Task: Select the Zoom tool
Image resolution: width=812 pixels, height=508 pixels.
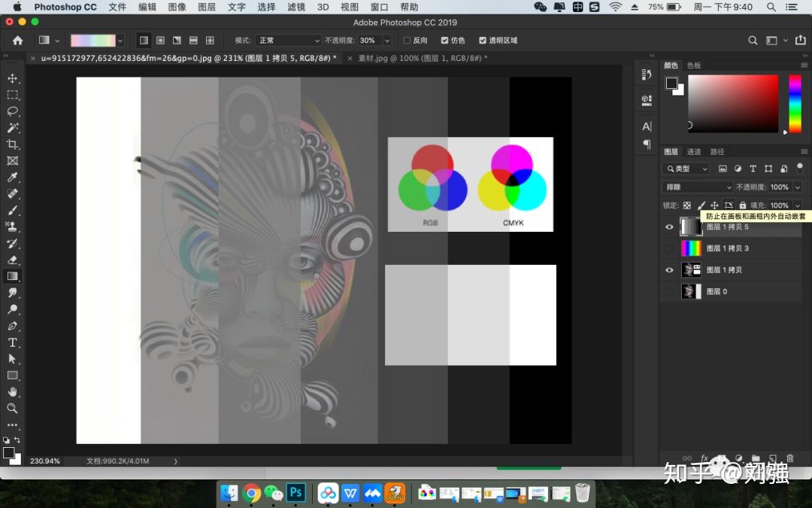Action: tap(13, 409)
